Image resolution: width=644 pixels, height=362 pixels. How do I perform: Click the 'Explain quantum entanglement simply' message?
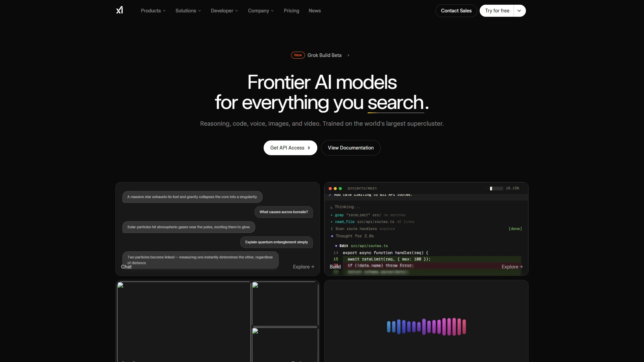tap(276, 242)
